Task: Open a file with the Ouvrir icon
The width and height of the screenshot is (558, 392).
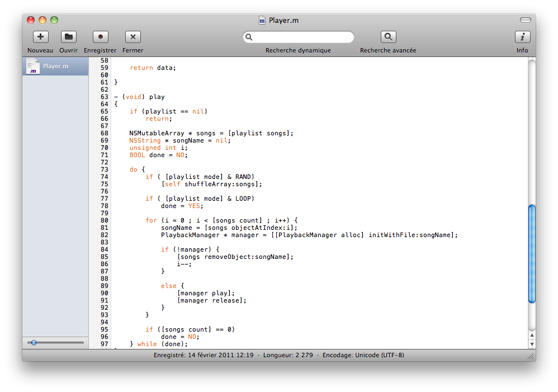Action: (68, 37)
